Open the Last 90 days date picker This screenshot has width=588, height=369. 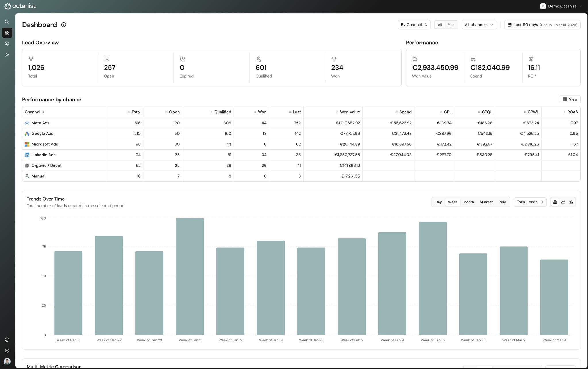coord(542,25)
